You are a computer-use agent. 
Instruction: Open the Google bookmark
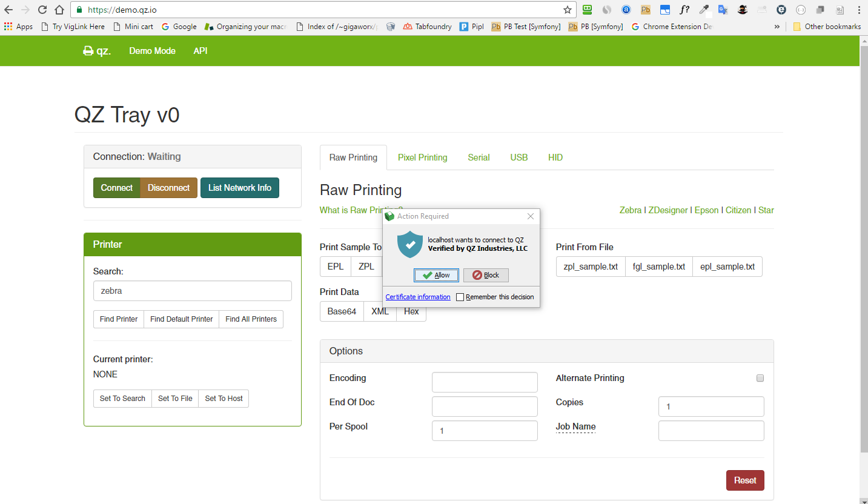click(179, 27)
